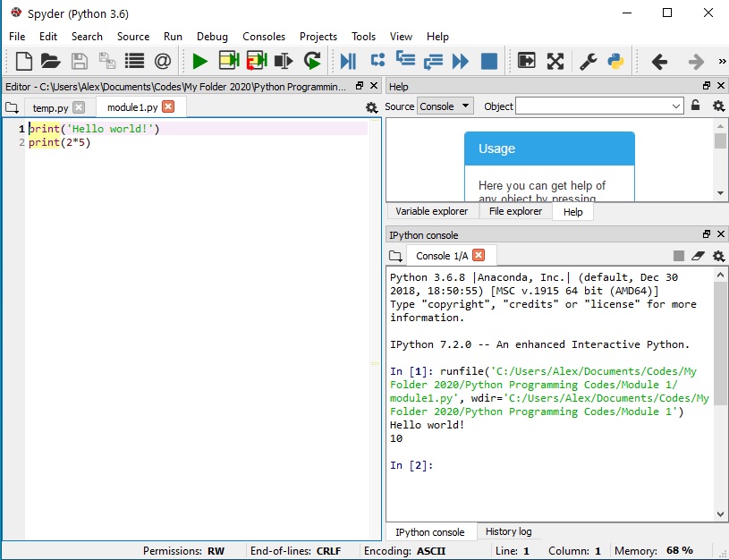
Task: Switch to the temp.py editor tab
Action: tap(50, 108)
